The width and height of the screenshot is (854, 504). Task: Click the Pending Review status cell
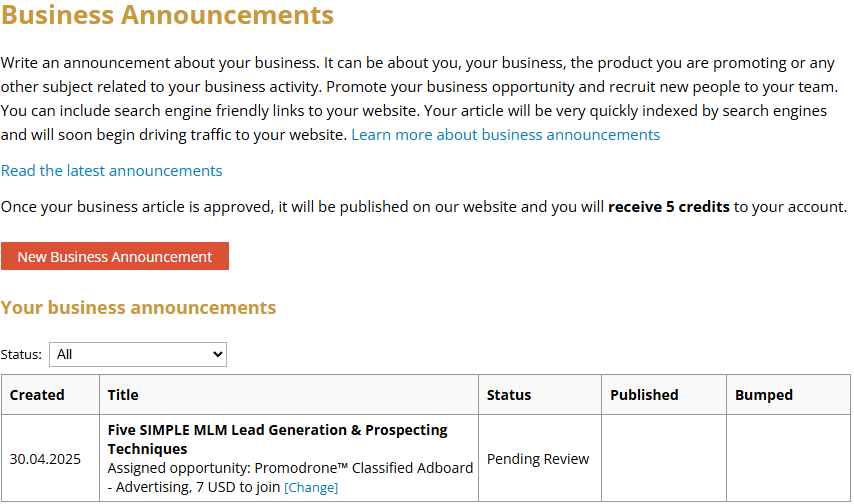click(x=538, y=459)
